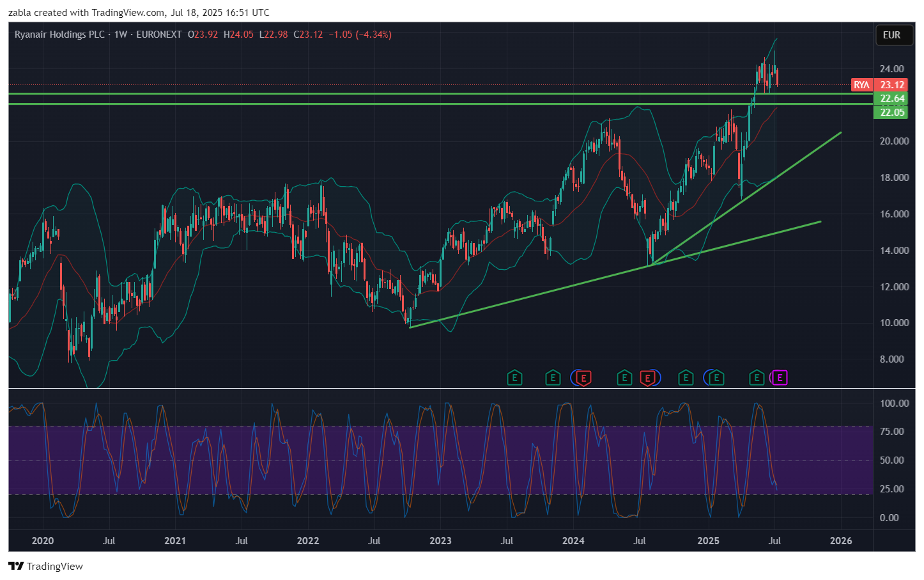Click the green earnings marker in spring 2025

[757, 378]
